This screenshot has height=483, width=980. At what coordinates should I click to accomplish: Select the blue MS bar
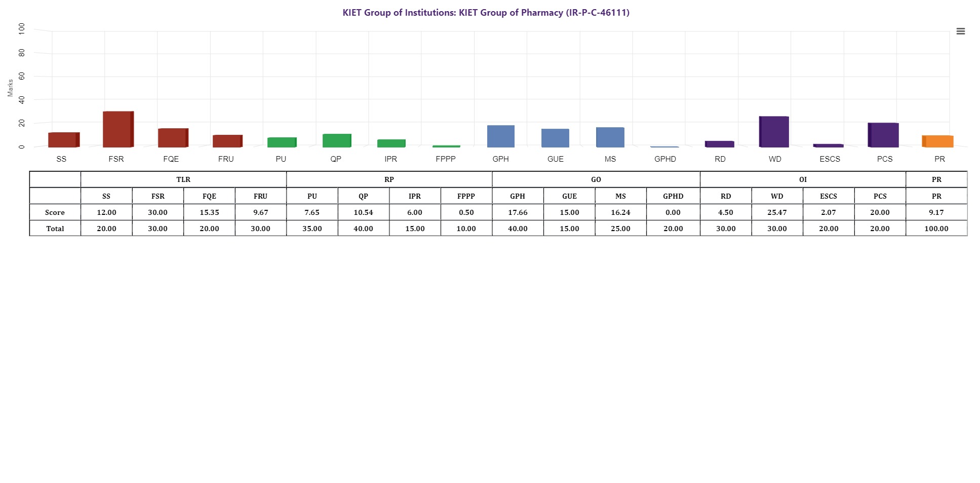[610, 137]
